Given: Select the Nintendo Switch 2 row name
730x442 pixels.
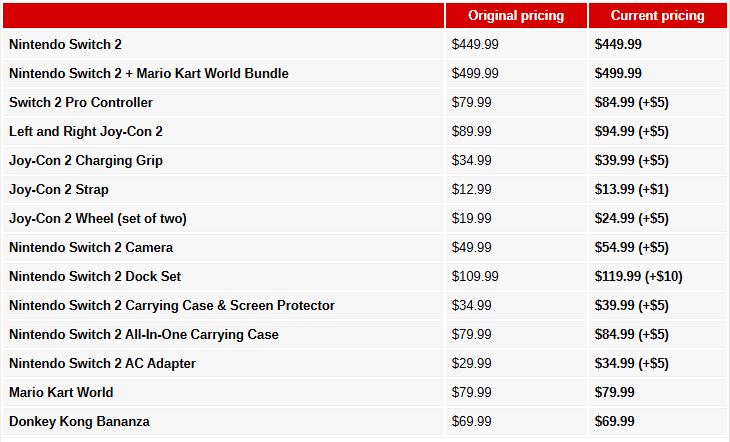Looking at the screenshot, I should (65, 44).
